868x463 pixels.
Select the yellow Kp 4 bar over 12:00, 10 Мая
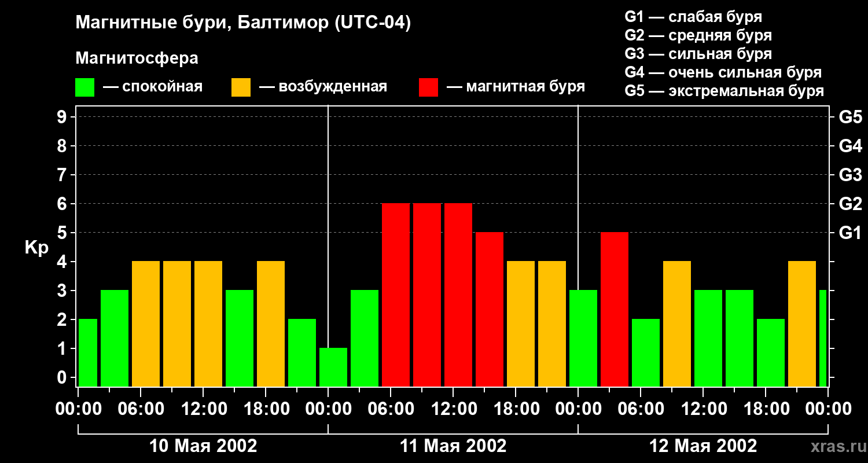[x=208, y=324]
